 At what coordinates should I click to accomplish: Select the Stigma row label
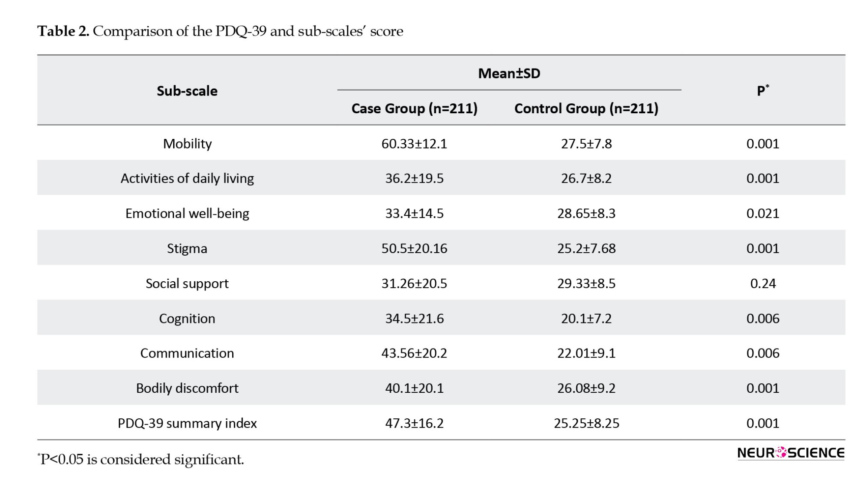187,249
